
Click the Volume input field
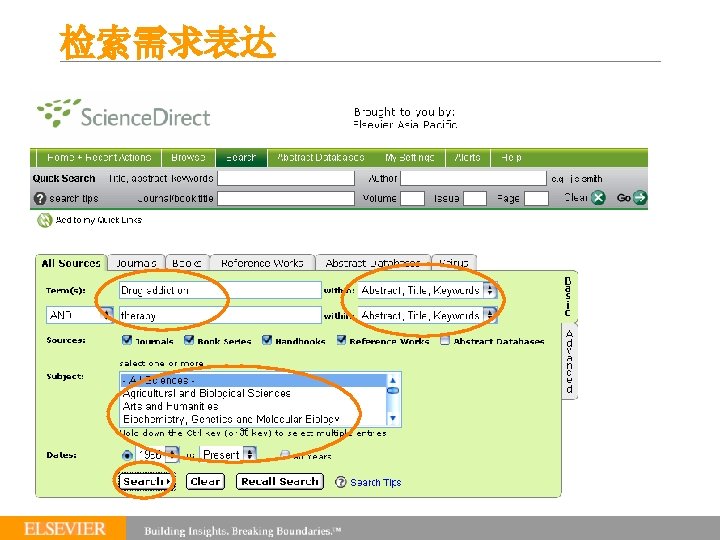[412, 198]
